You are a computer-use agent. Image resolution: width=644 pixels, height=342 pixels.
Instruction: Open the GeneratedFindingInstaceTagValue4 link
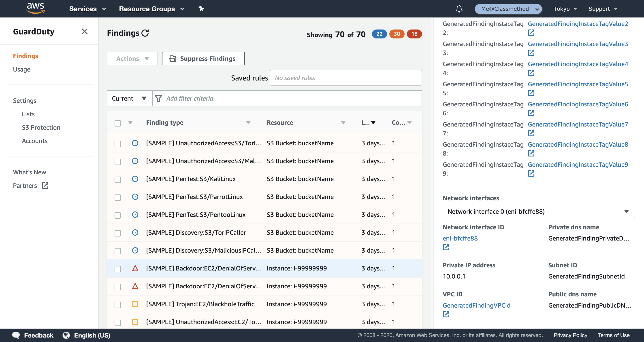coord(578,64)
